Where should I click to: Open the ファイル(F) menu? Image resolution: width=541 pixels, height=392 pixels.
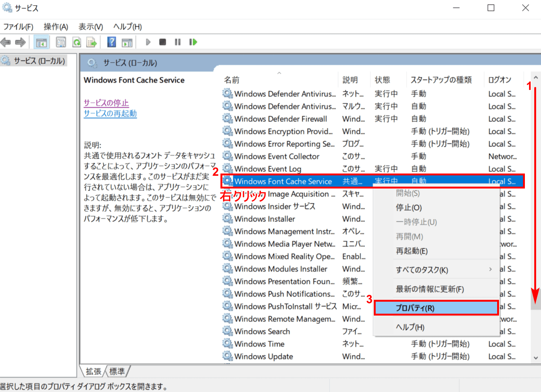click(x=18, y=27)
